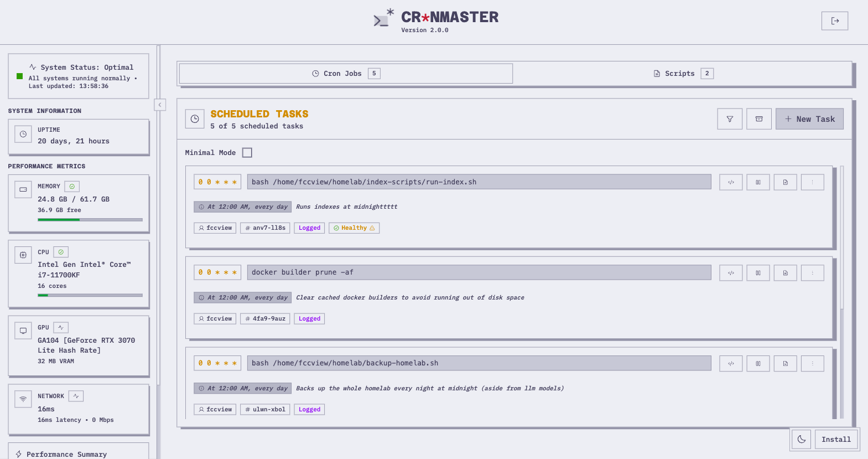Pause the docker builder prune task
Image resolution: width=868 pixels, height=459 pixels.
tap(758, 273)
